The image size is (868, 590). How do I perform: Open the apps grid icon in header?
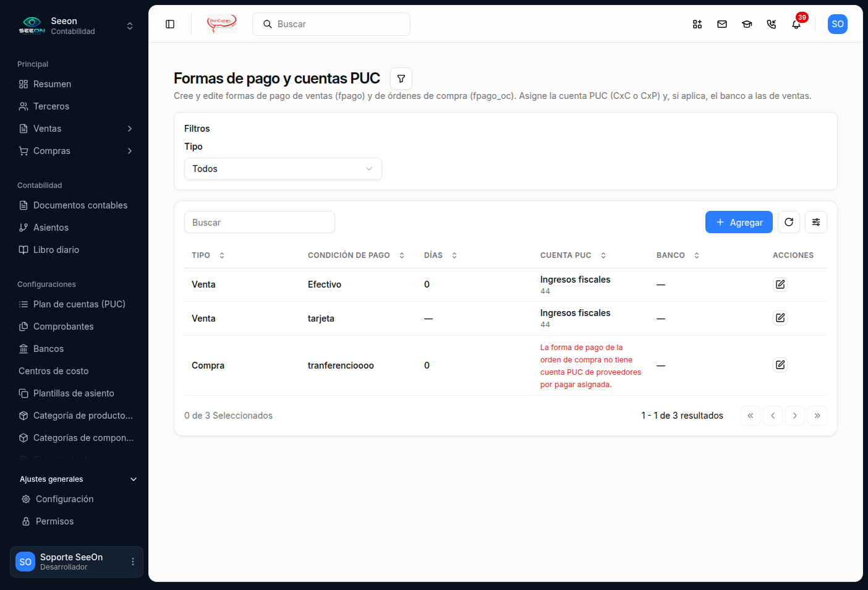[697, 24]
